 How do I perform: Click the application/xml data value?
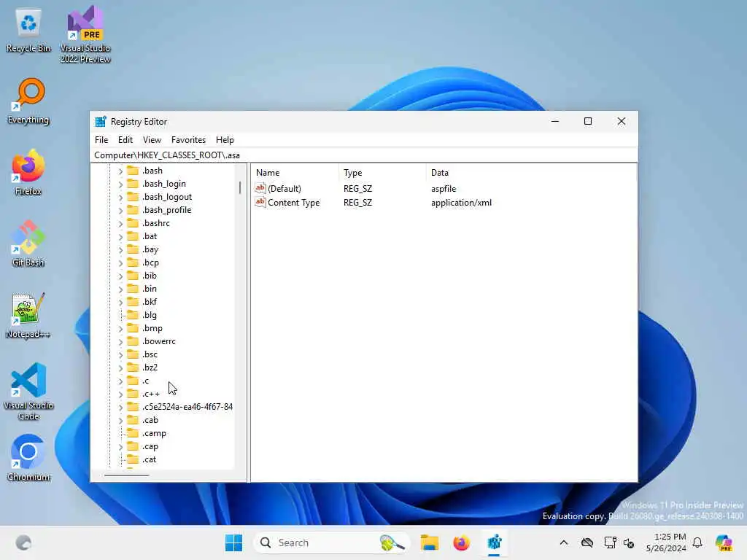tap(461, 203)
